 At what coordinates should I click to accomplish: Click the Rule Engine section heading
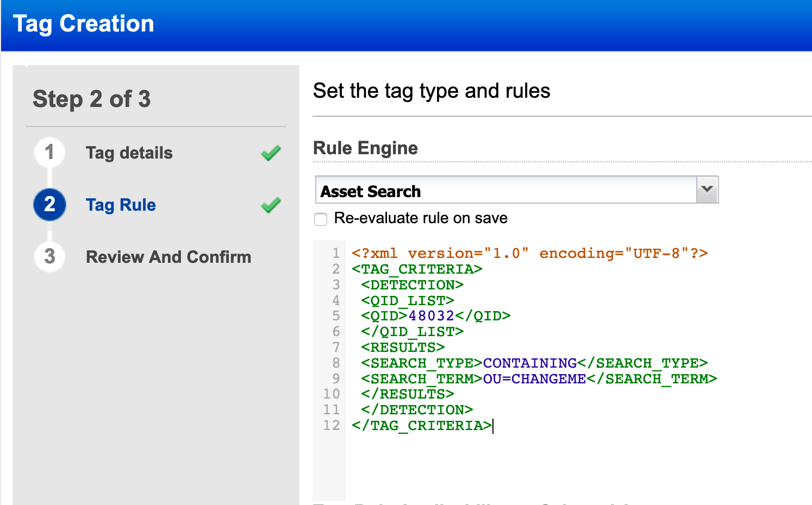(x=365, y=148)
